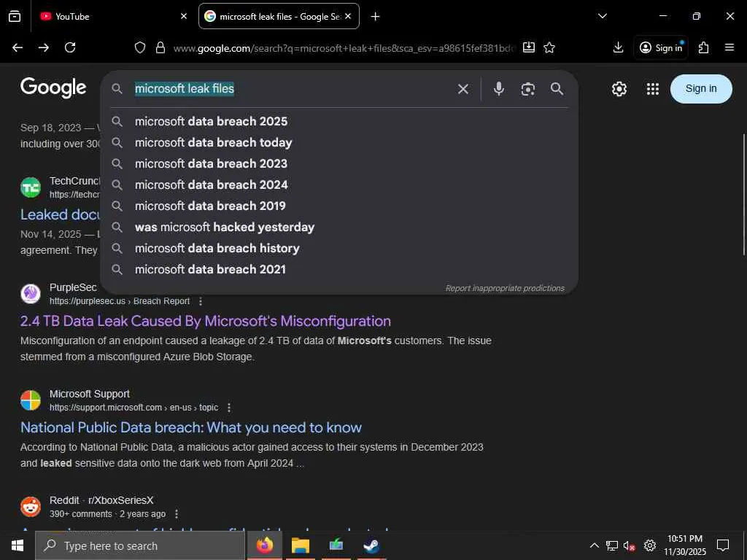This screenshot has height=560, width=747.
Task: Open Steam from the taskbar
Action: (x=371, y=545)
